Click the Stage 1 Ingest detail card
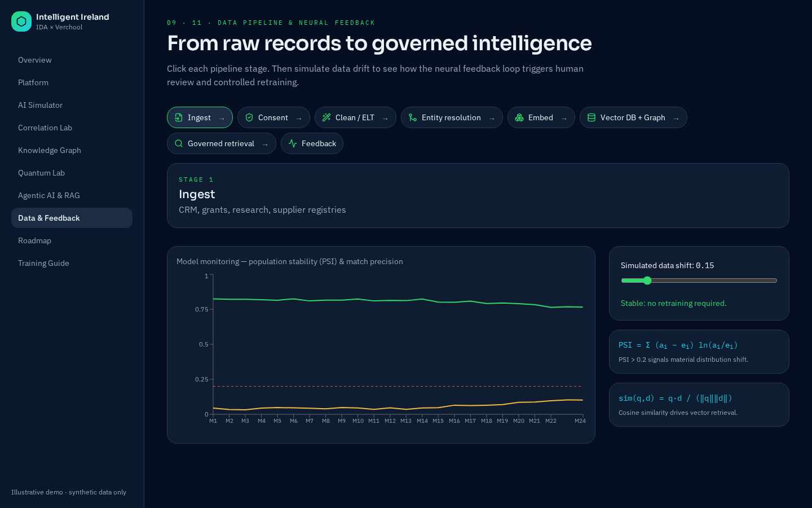 (x=478, y=196)
